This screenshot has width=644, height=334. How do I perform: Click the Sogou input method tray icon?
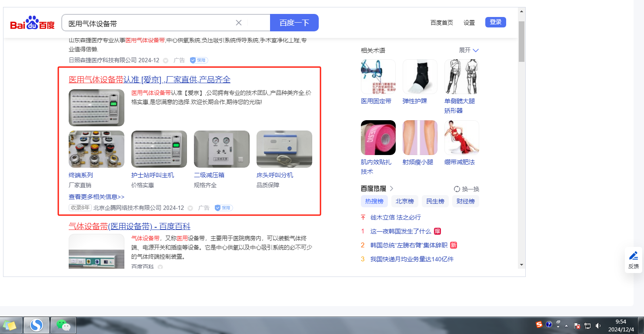click(539, 324)
